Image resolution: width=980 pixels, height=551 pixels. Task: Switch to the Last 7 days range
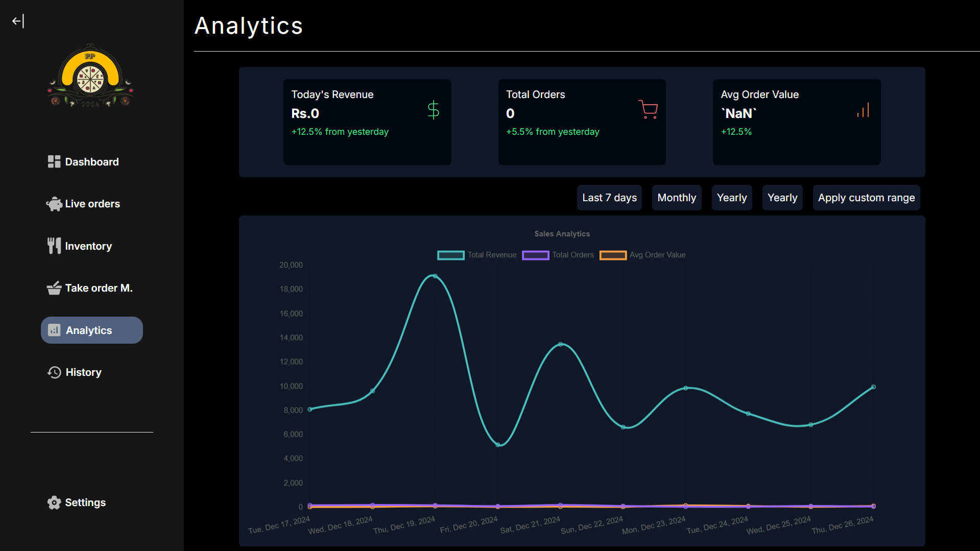click(609, 198)
